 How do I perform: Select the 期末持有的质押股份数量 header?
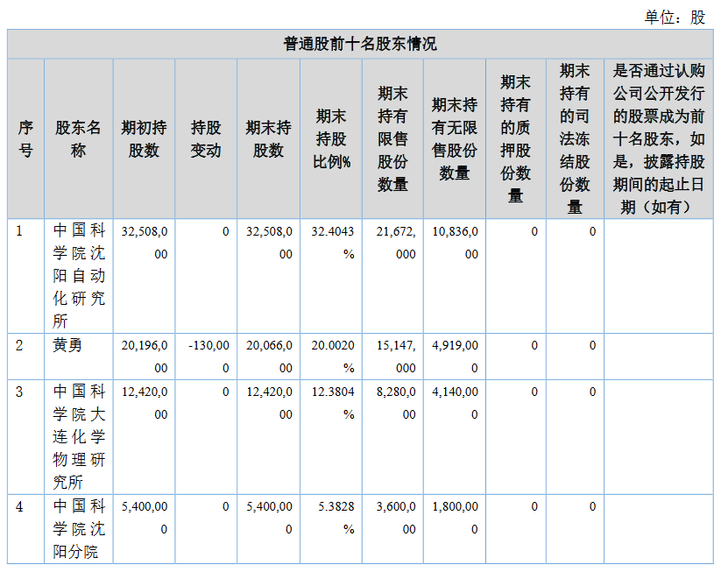(515, 138)
